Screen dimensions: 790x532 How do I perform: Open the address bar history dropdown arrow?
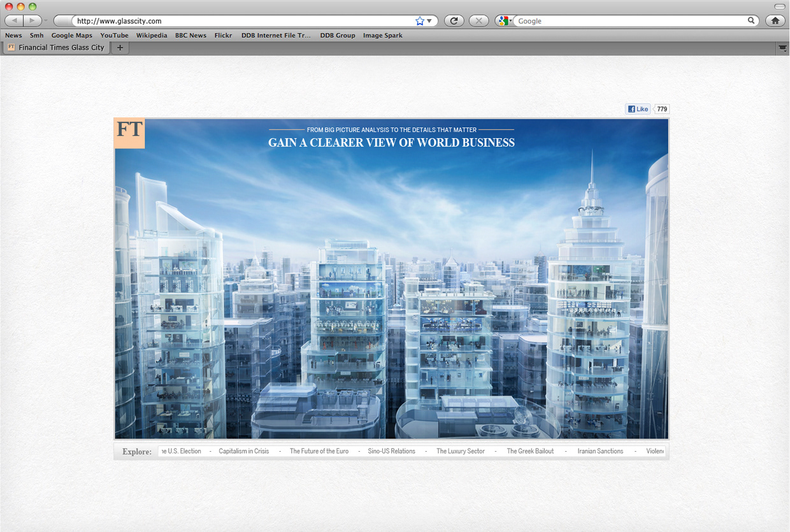point(429,21)
